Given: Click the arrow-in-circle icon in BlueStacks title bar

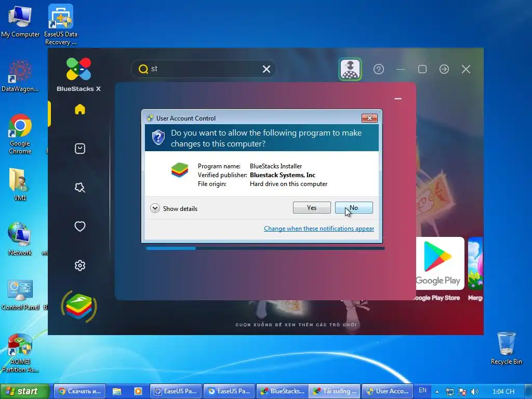Looking at the screenshot, I should pyautogui.click(x=444, y=69).
